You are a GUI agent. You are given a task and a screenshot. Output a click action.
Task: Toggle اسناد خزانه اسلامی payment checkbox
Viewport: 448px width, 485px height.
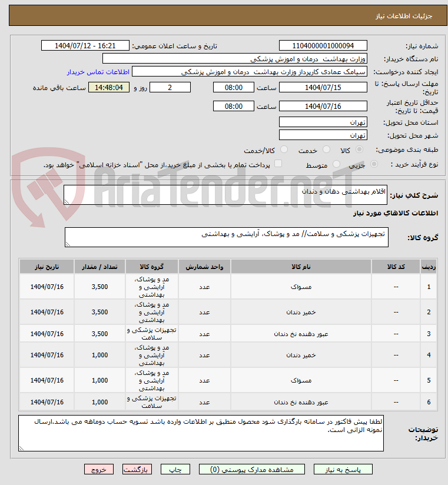[278, 163]
